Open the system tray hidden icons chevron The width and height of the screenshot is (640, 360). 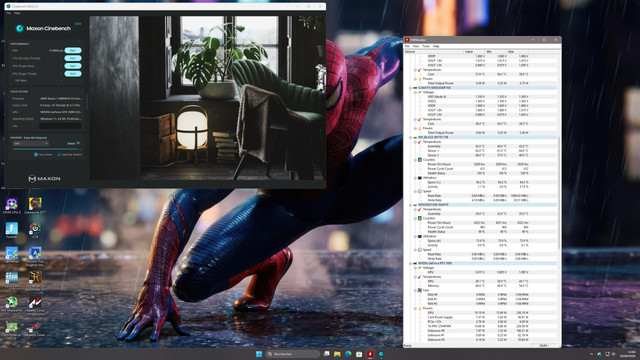click(591, 354)
